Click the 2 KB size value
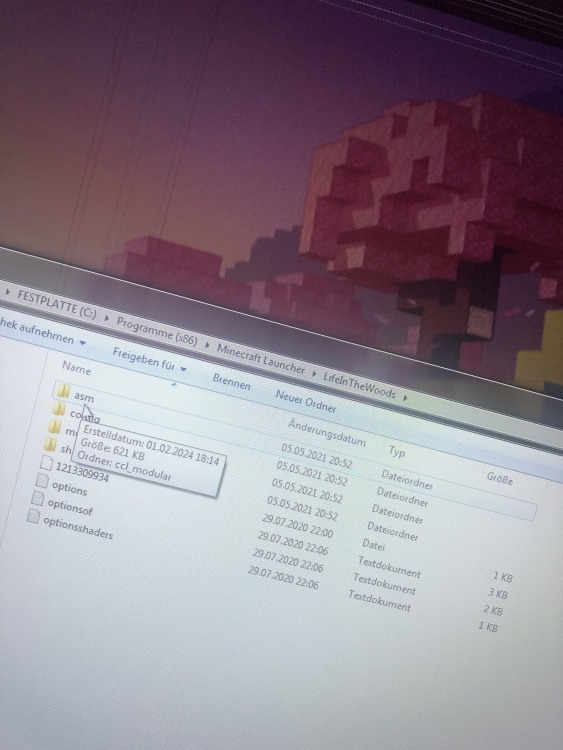This screenshot has height=750, width=563. (493, 610)
